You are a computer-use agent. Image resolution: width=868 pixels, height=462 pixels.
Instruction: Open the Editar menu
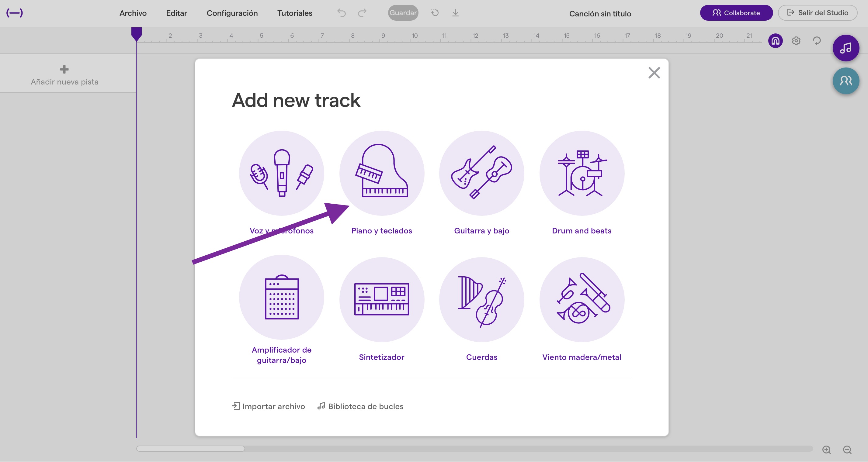tap(176, 13)
